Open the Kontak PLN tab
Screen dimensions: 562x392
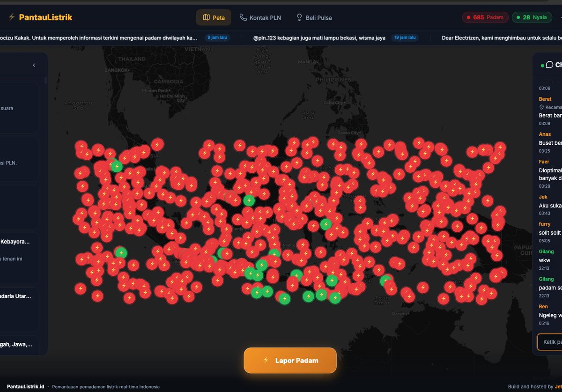(x=260, y=18)
